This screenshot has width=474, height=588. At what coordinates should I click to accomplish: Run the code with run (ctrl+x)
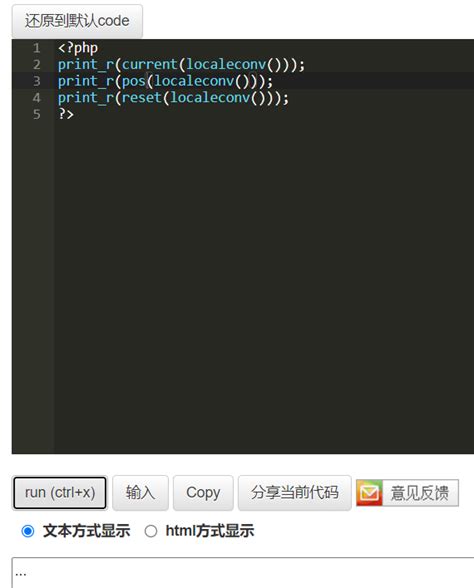click(x=60, y=493)
